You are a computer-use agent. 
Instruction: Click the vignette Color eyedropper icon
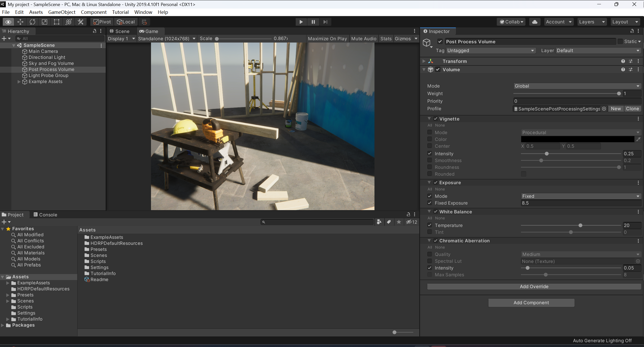coord(638,139)
